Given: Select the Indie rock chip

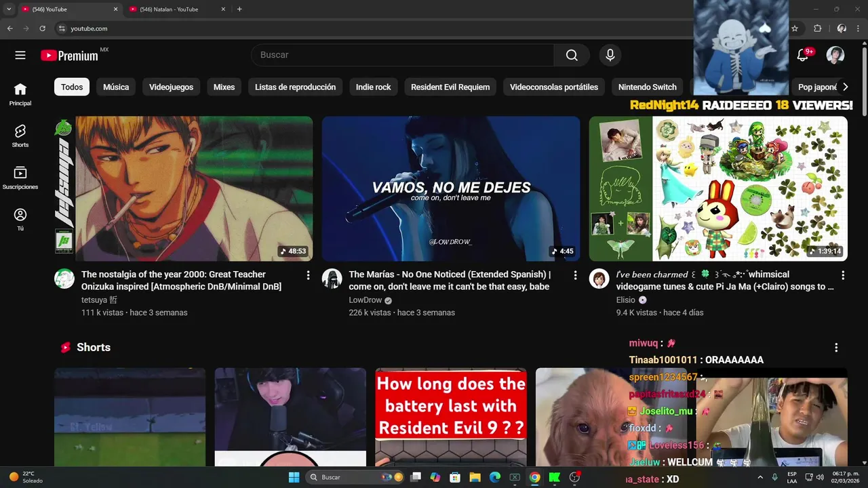Looking at the screenshot, I should (x=373, y=87).
